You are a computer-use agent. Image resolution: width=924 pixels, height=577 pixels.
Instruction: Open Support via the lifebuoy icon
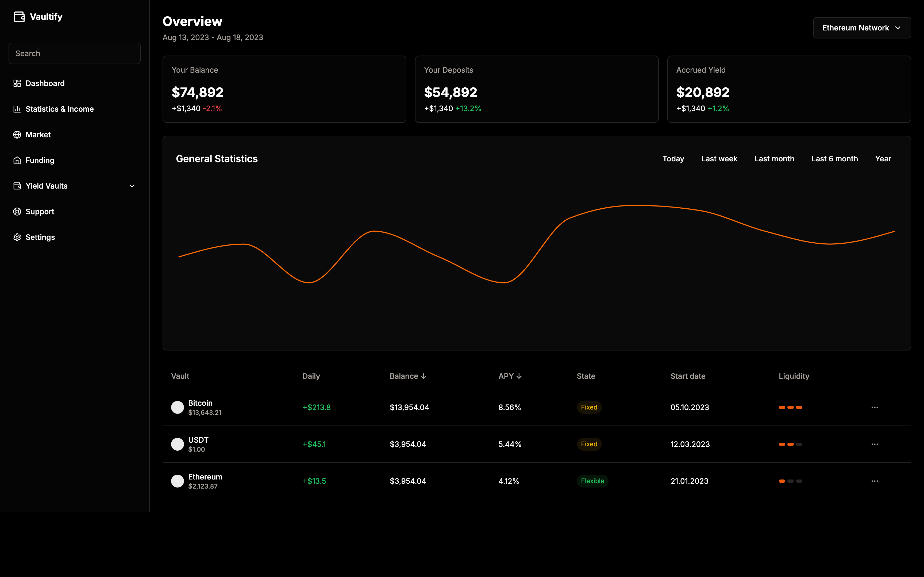pyautogui.click(x=17, y=211)
